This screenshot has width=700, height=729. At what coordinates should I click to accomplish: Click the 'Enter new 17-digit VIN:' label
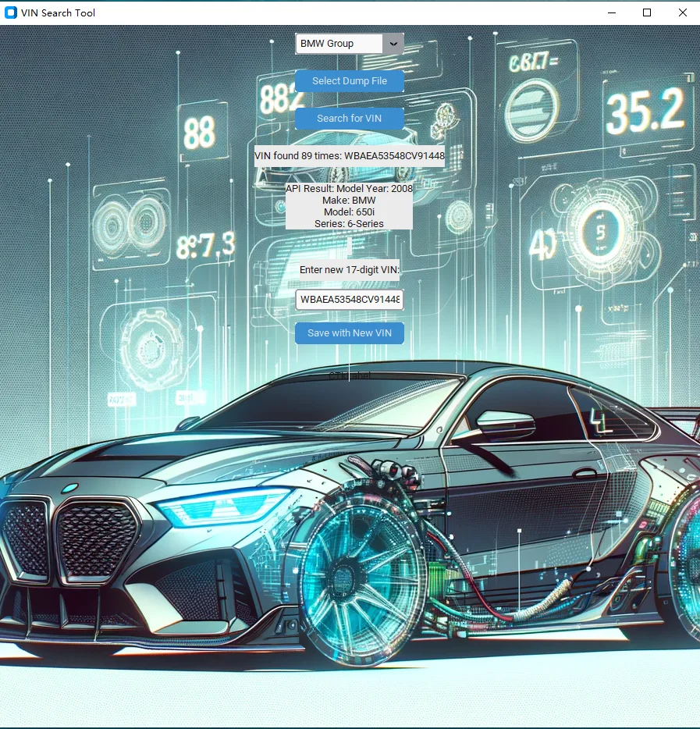coord(350,269)
